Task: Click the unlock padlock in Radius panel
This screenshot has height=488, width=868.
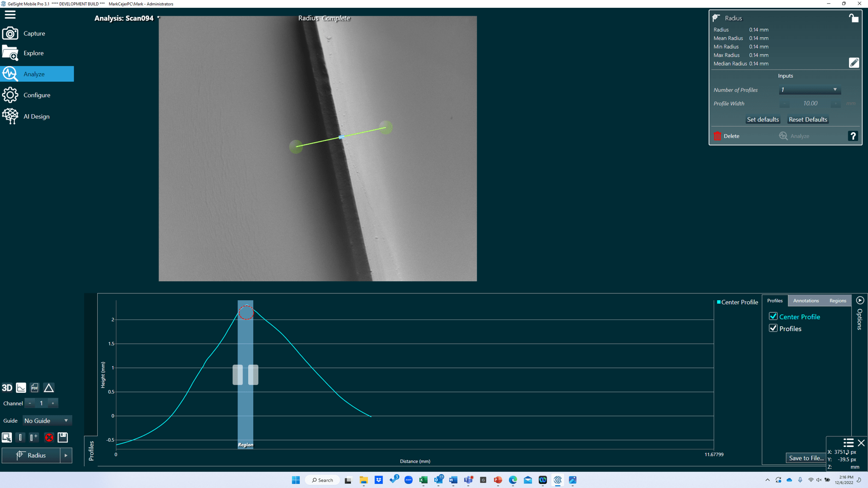Action: click(x=854, y=18)
